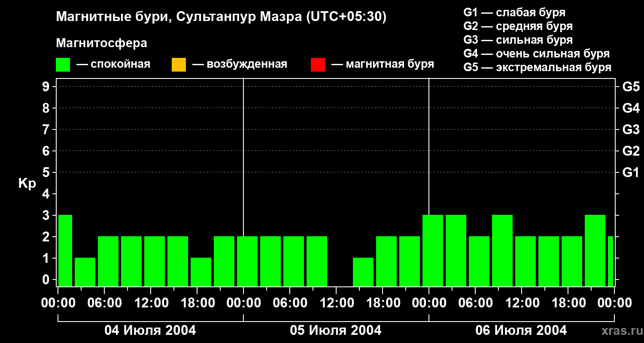Click the red 'магнитная буря' legend swatch
644x343 pixels.
[x=318, y=65]
